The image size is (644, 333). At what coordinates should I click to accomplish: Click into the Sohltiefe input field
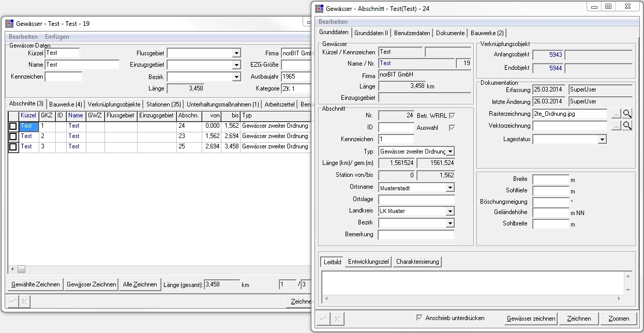(550, 191)
